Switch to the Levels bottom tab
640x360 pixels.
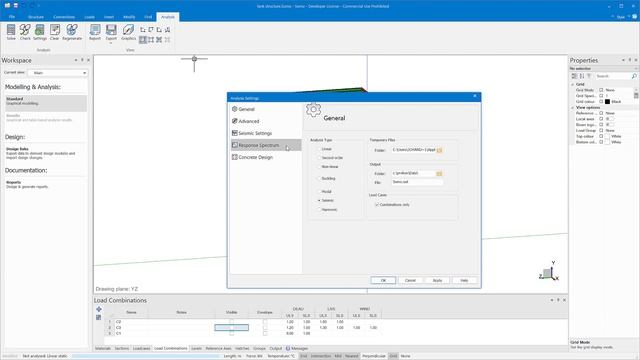196,349
